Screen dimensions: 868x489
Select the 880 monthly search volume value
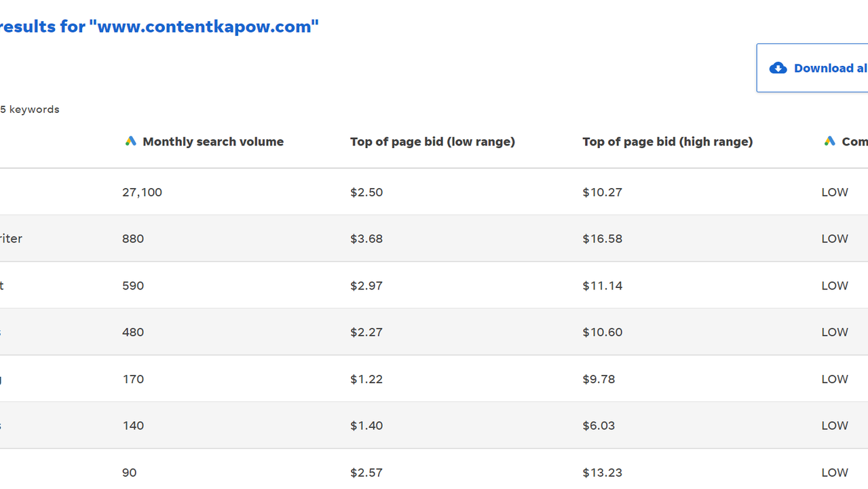click(133, 238)
